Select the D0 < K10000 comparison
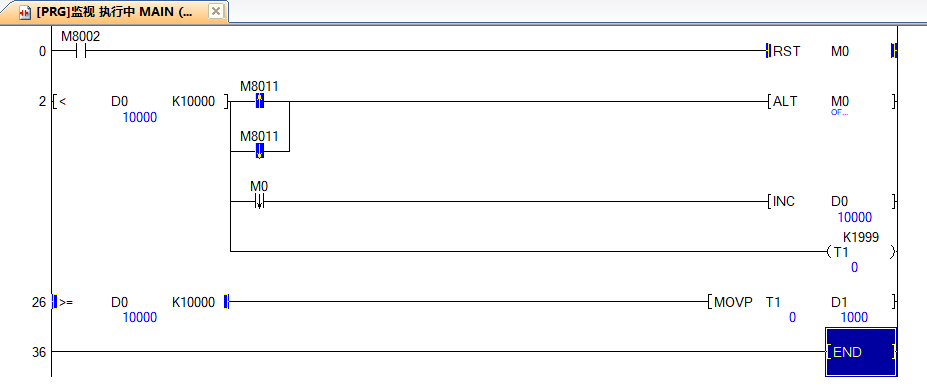 [x=140, y=101]
